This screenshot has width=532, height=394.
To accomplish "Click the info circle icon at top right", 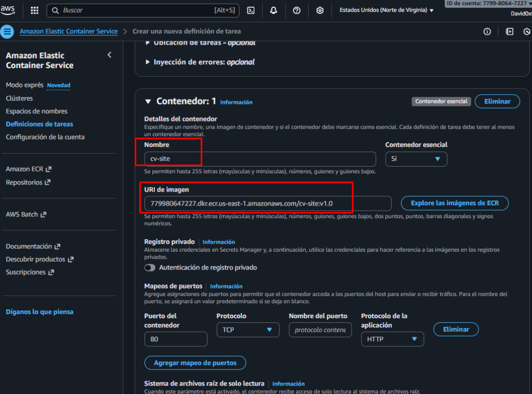I will pyautogui.click(x=487, y=32).
